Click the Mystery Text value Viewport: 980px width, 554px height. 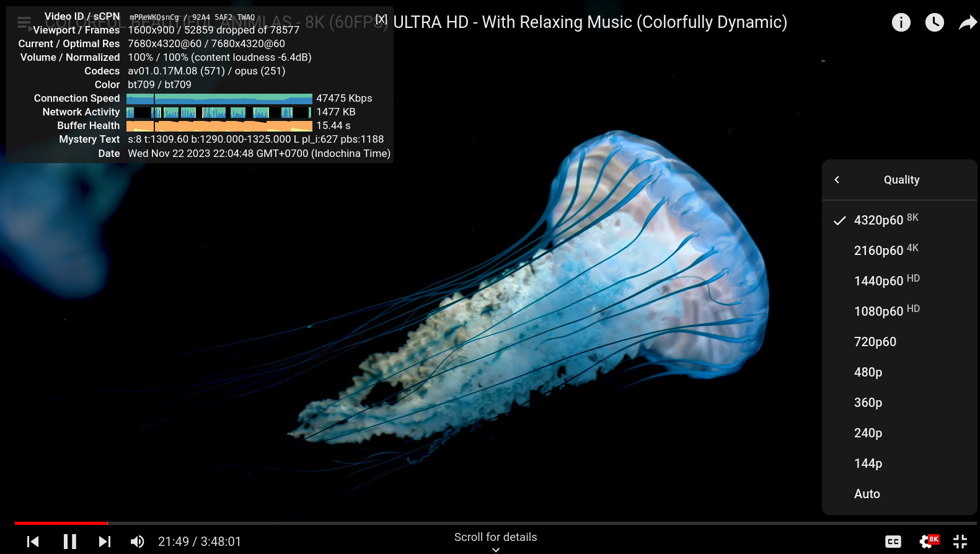255,139
